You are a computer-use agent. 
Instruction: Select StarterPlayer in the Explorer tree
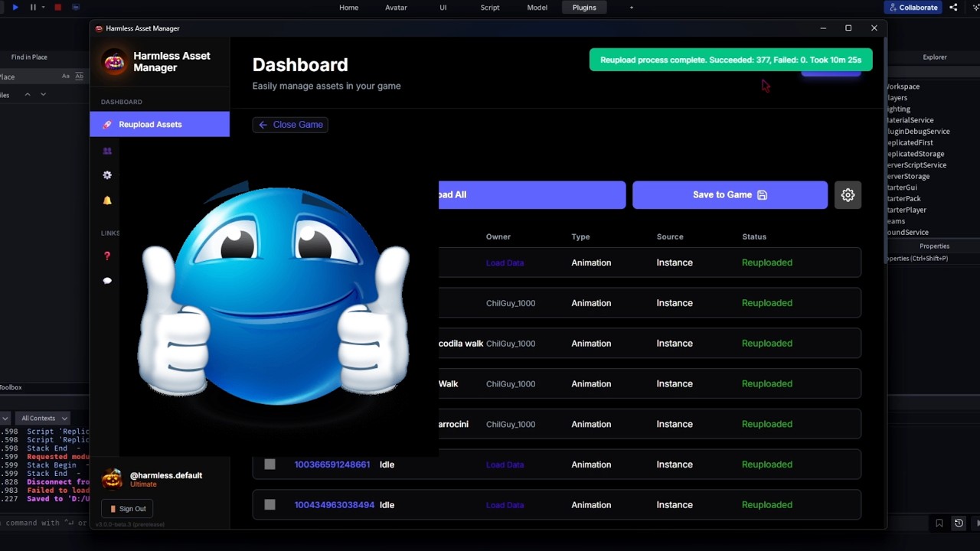(x=907, y=210)
